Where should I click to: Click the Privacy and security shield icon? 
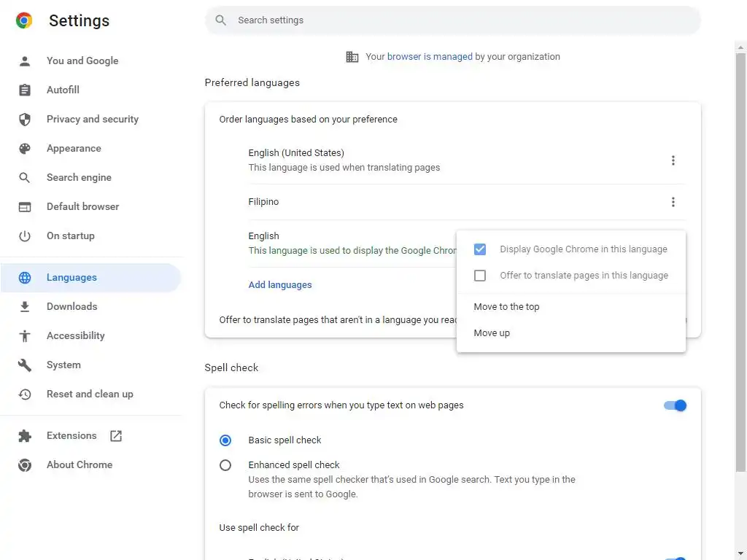(x=25, y=119)
